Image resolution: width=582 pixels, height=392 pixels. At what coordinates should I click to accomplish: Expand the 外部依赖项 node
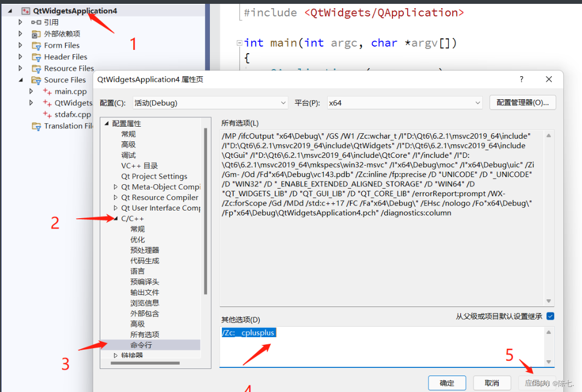click(20, 34)
